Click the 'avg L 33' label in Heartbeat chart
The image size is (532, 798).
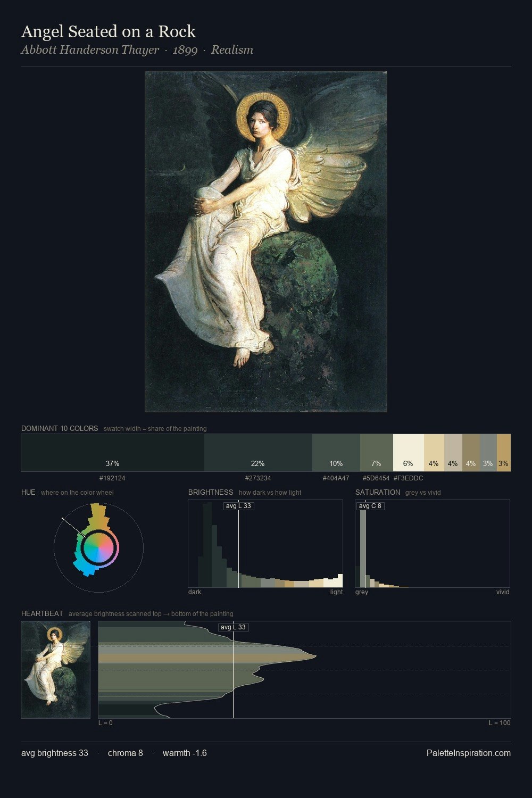(x=234, y=627)
